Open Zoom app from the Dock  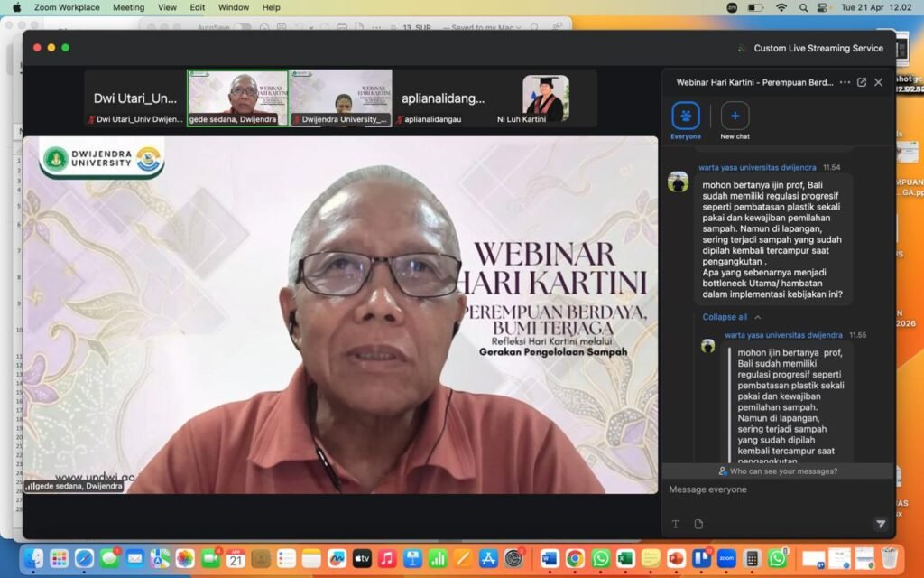[726, 559]
